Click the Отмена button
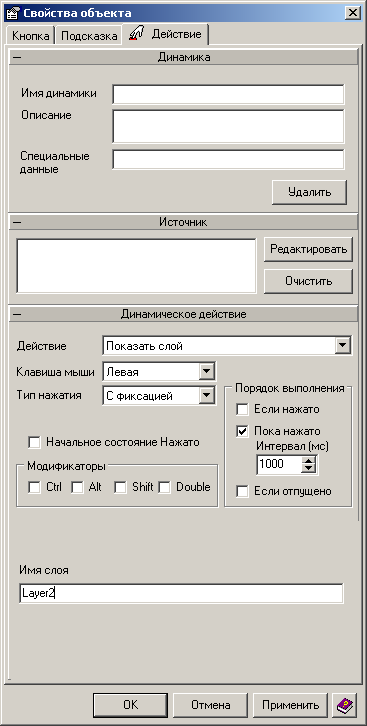This screenshot has height=726, width=367. coord(211,705)
